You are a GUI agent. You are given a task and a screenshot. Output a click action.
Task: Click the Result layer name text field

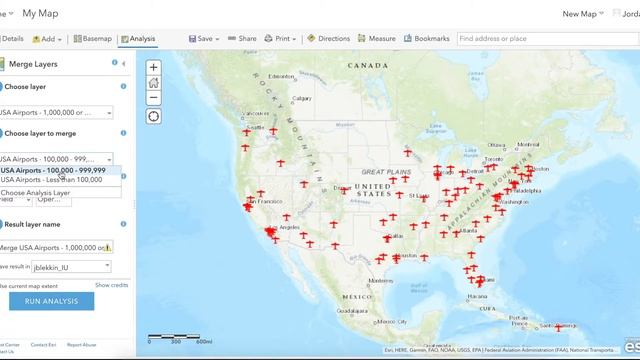[56, 247]
